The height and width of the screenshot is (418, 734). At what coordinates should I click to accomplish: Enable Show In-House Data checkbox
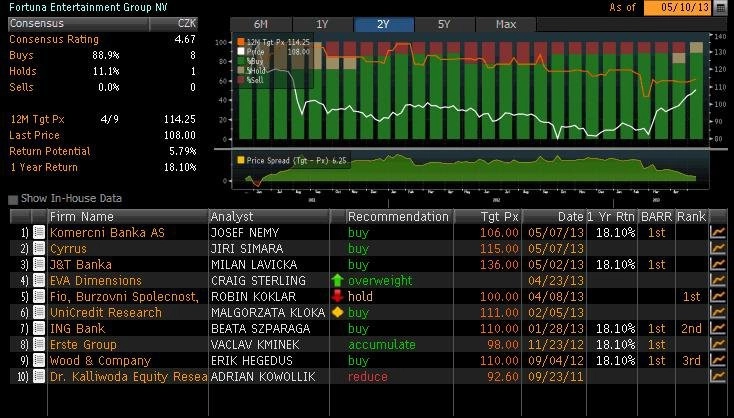13,199
